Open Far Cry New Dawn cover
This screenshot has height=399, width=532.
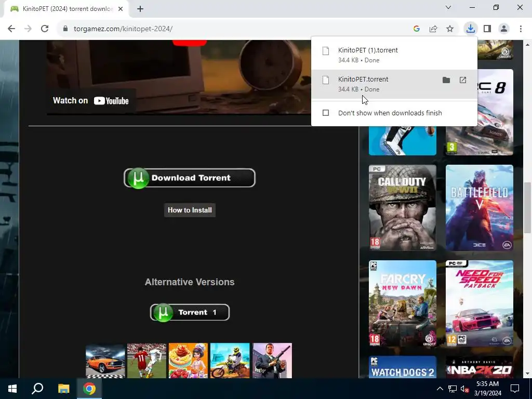[x=403, y=303]
